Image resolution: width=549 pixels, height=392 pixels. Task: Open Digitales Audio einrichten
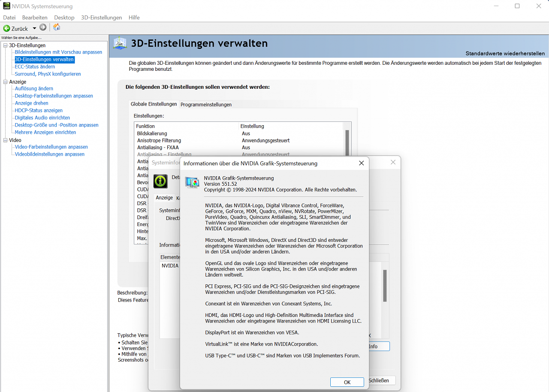click(x=42, y=118)
